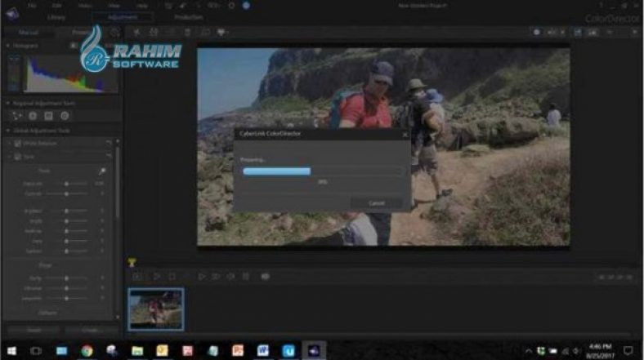
Task: Open the Edit menu
Action: pos(56,6)
